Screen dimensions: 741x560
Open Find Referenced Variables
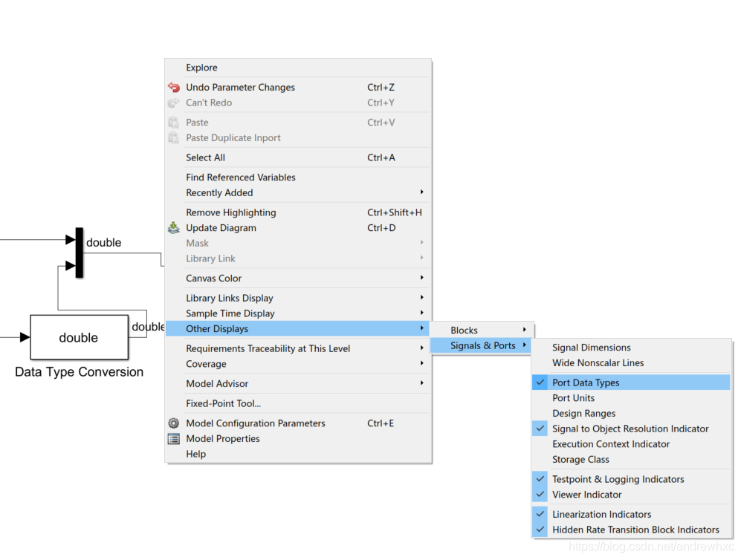[298, 178]
